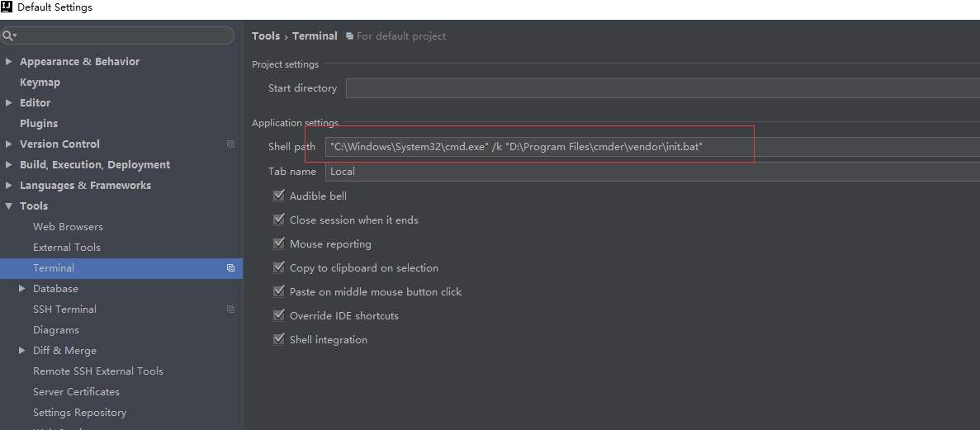Select the Editor label

click(35, 102)
